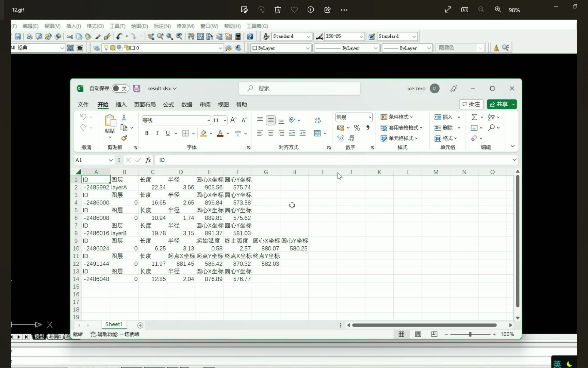
Task: Open the 公式 ribbon tab
Action: click(168, 105)
